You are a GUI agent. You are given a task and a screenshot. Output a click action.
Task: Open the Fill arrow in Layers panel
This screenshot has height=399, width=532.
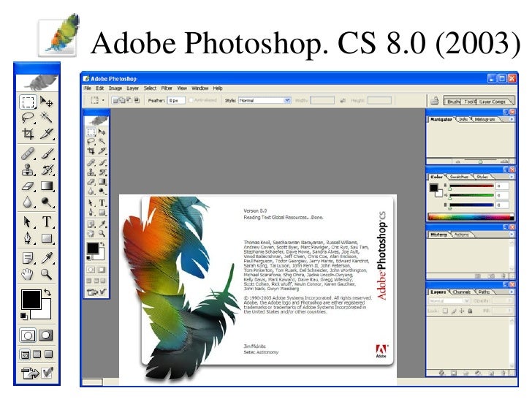(x=509, y=311)
